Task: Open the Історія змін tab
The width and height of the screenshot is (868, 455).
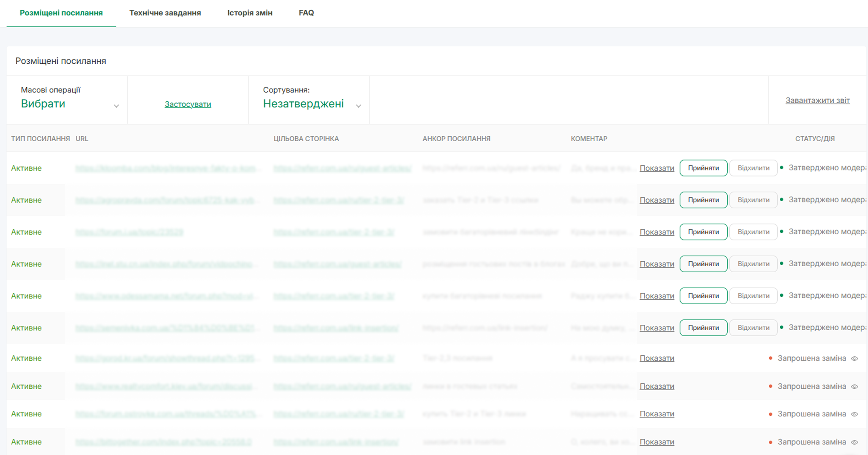Action: coord(250,13)
